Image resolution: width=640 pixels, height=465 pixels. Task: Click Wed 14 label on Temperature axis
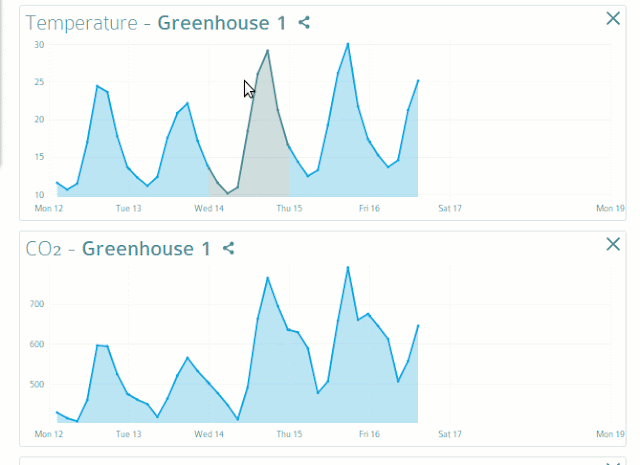[209, 209]
